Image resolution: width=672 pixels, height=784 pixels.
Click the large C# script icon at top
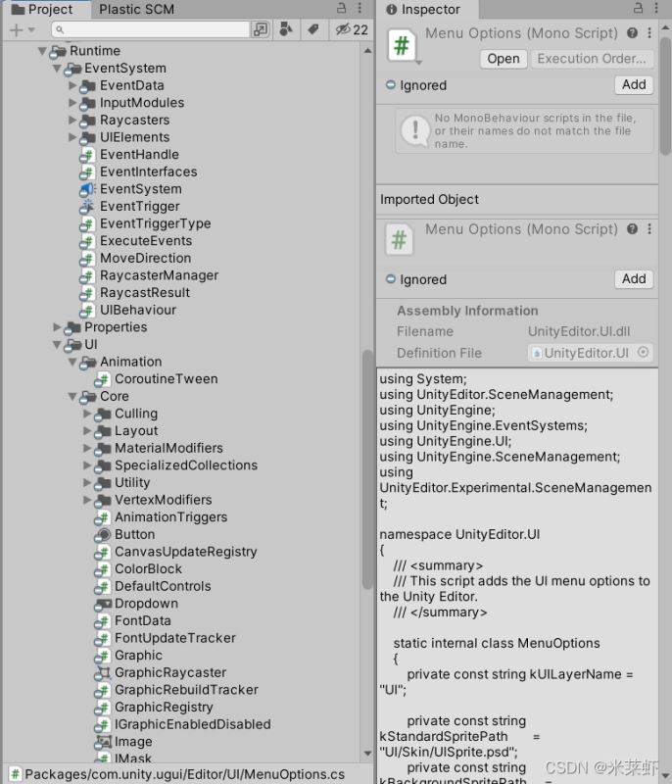click(x=403, y=45)
